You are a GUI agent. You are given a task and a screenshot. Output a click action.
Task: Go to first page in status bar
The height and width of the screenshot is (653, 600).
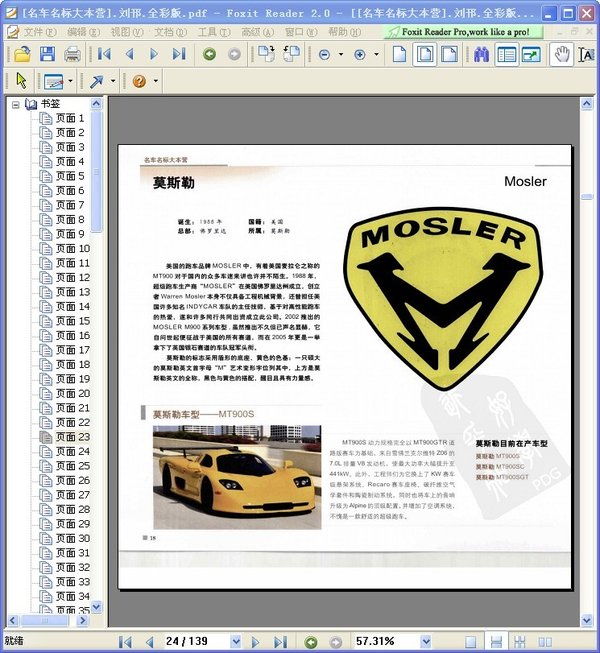[125, 642]
